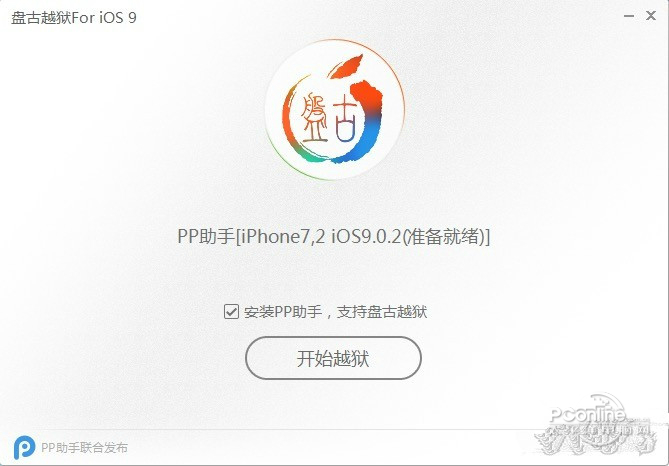Screen dimensions: 669x466
Task: Close the 盘古越狱 window
Action: (x=651, y=16)
